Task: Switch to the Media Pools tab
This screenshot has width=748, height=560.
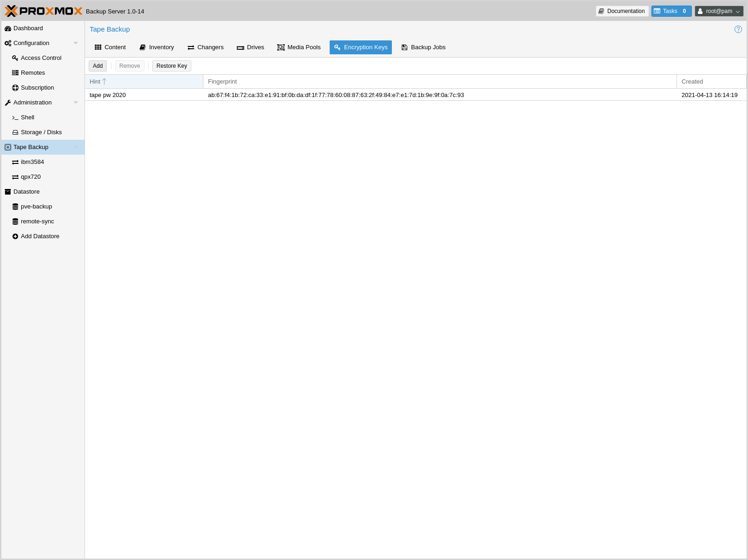Action: point(299,47)
